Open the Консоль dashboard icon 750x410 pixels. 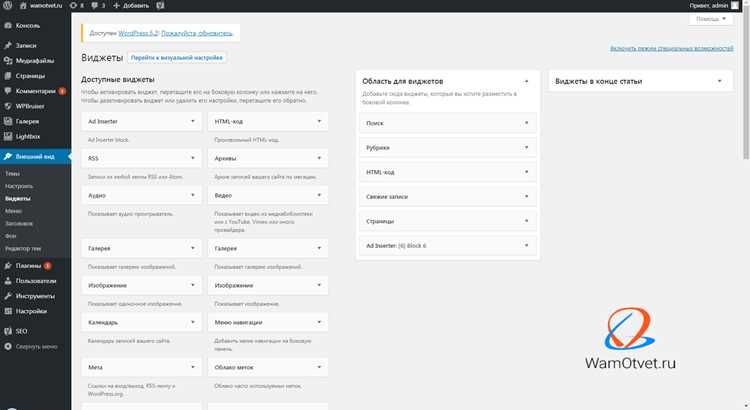tap(8, 25)
